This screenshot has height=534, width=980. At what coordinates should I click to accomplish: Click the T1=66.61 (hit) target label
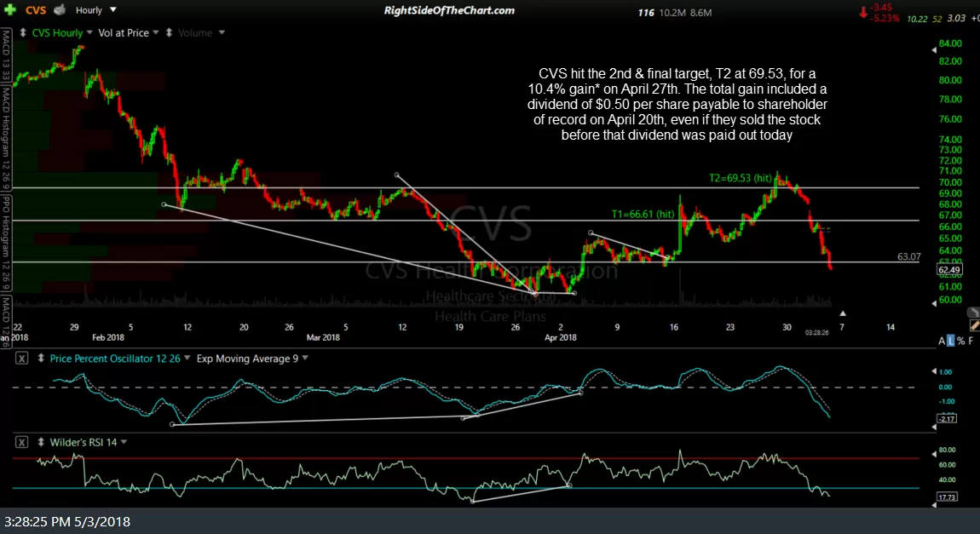point(643,215)
